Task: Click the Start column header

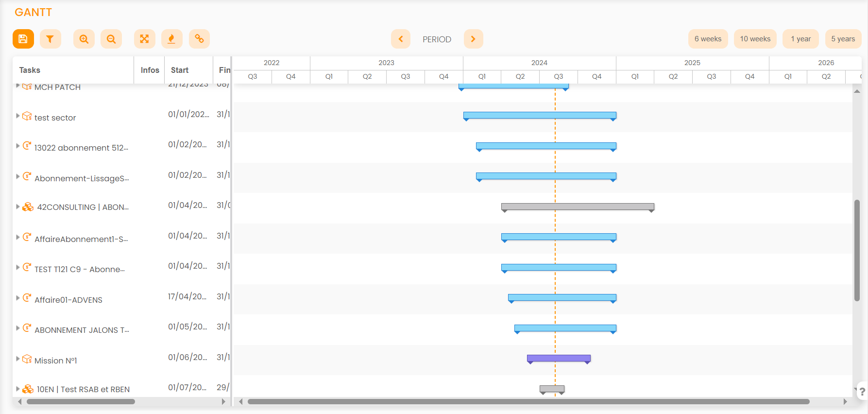Action: [x=180, y=70]
